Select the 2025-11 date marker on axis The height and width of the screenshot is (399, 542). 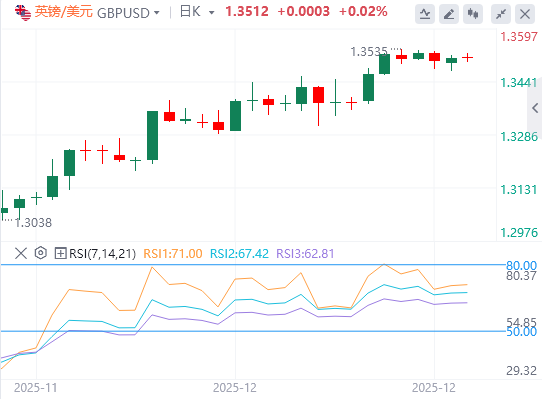point(36,388)
